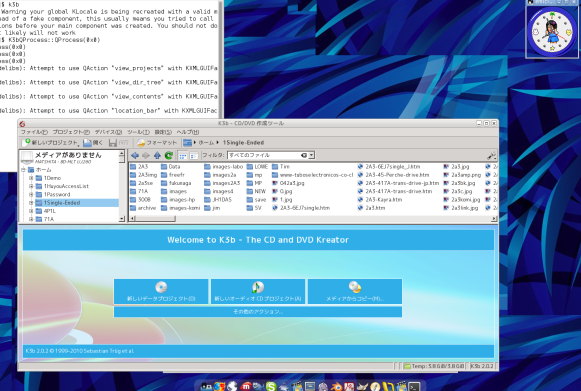Click the その他のアクション (more actions) button
Viewport: 581px width, 391px height.
point(258,312)
